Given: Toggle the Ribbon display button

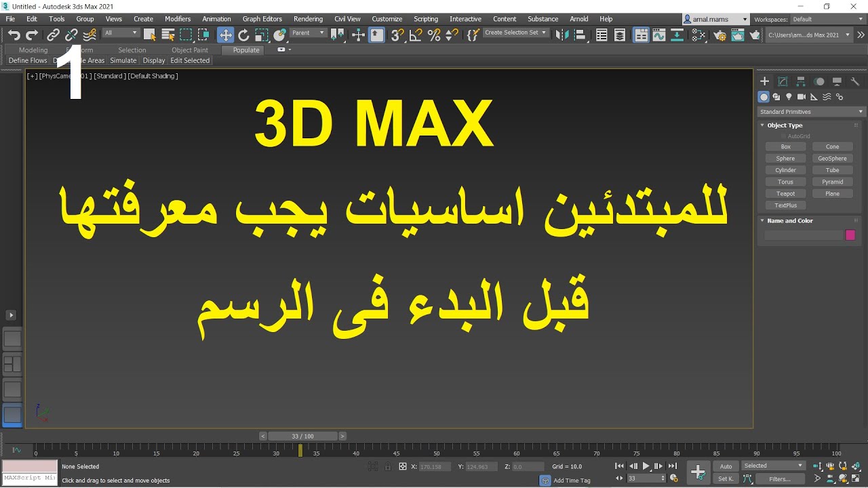Looking at the screenshot, I should click(x=641, y=35).
